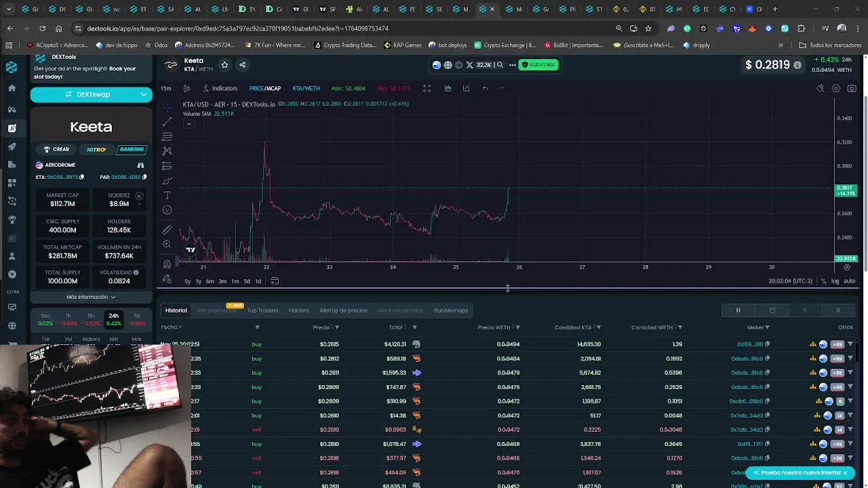Open candlestick chart style selector
868x488 pixels.
point(186,88)
